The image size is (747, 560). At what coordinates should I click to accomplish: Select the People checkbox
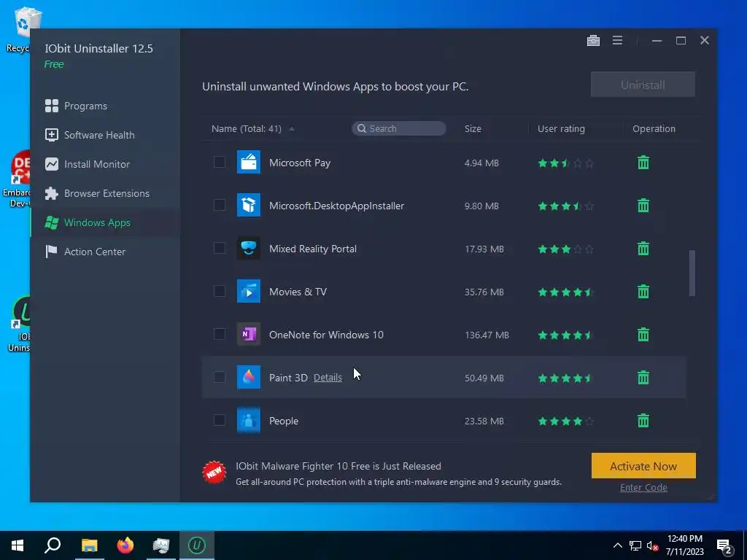tap(219, 419)
